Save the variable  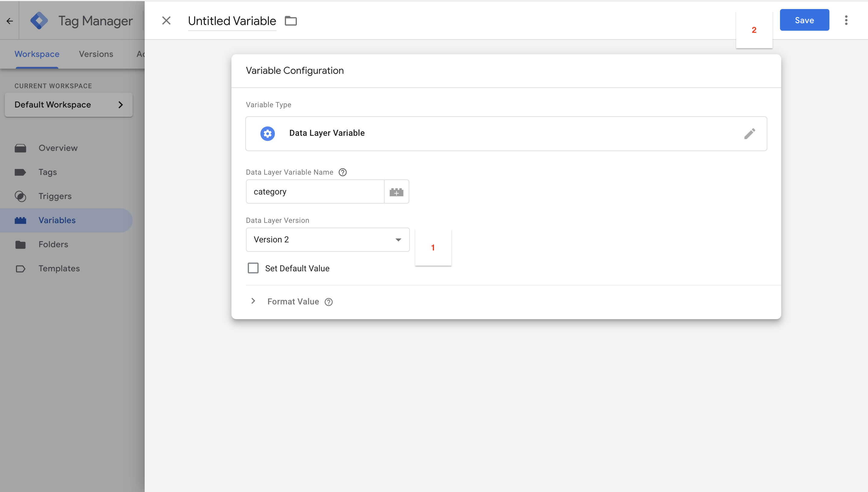pos(804,20)
